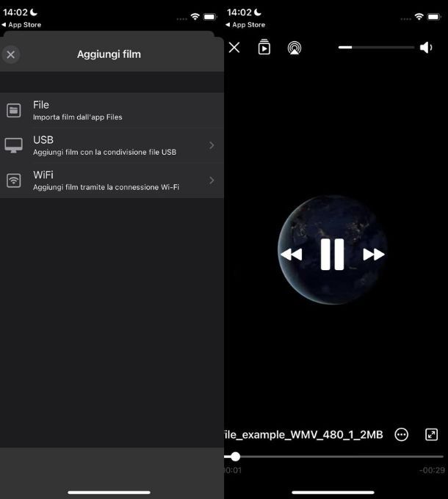The height and width of the screenshot is (499, 448).
Task: Pause the video playback
Action: 332,255
